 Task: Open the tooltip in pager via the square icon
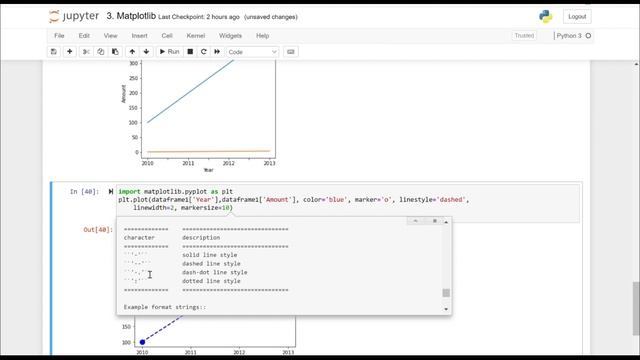click(x=435, y=221)
